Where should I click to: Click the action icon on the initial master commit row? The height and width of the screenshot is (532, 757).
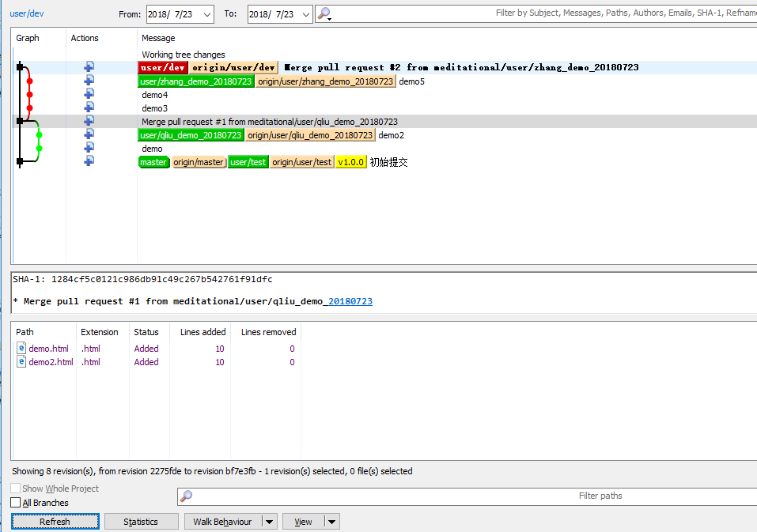pyautogui.click(x=89, y=161)
